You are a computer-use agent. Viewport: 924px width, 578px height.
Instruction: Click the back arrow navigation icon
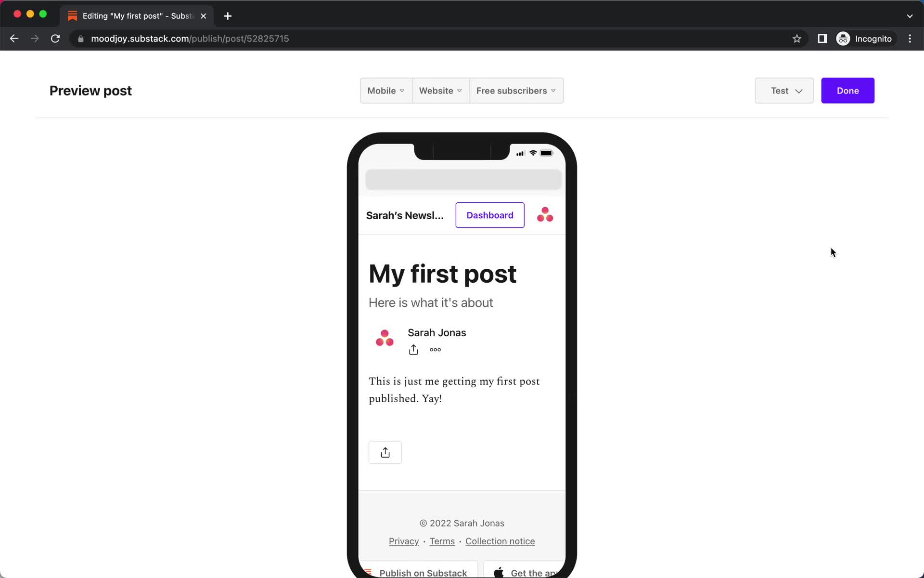click(x=14, y=38)
